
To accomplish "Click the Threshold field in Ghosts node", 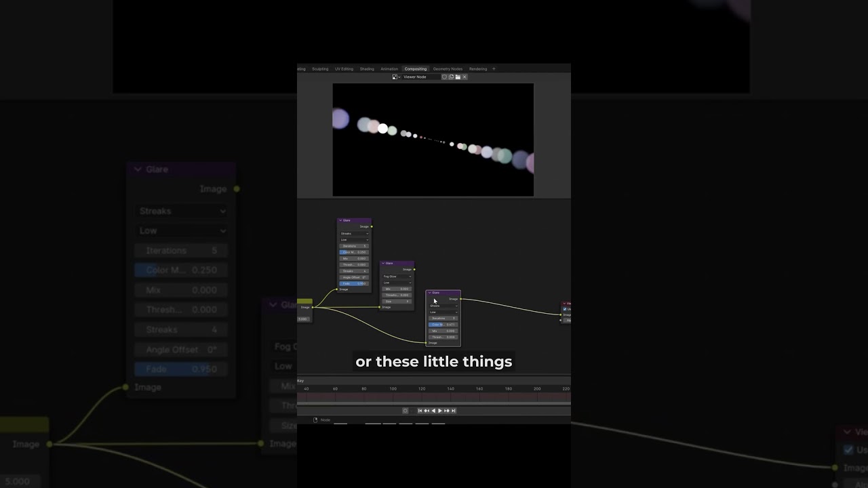I will click(443, 337).
